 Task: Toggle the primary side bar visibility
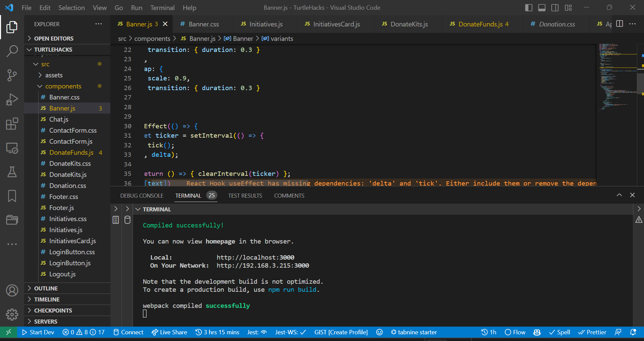click(529, 8)
